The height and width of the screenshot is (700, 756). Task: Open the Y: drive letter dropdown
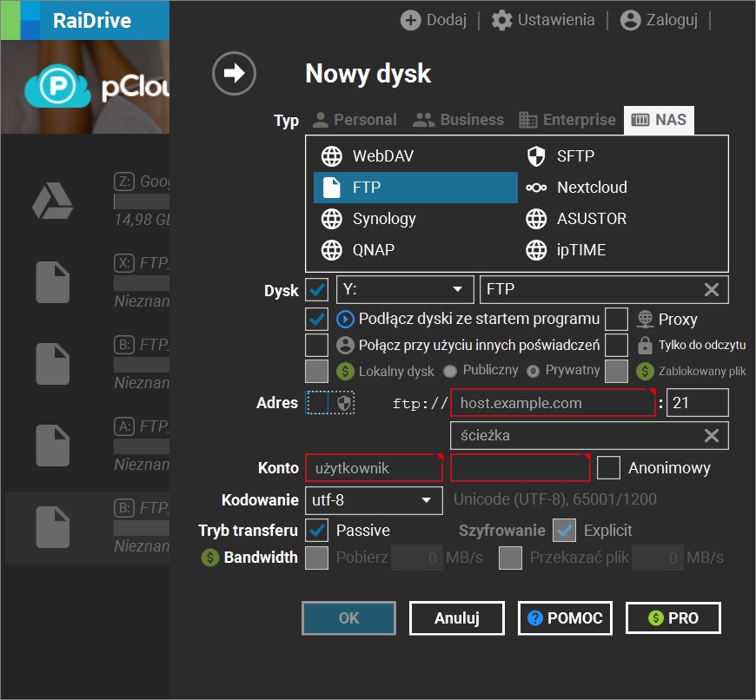405,289
